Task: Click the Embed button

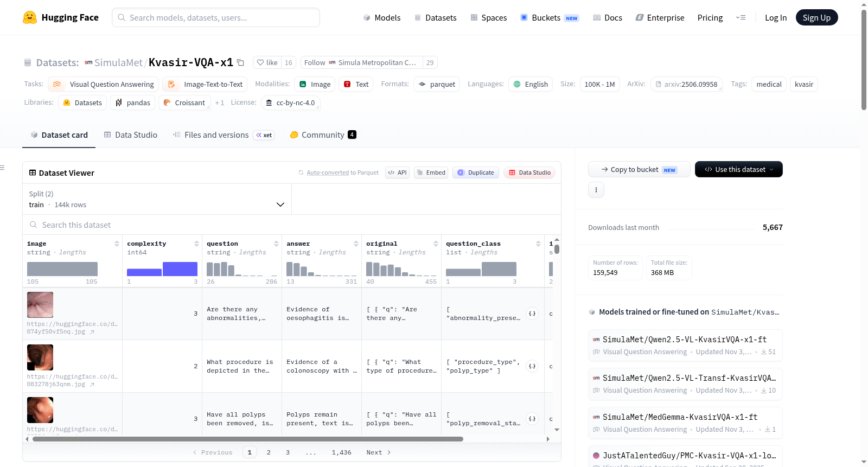Action: pyautogui.click(x=431, y=172)
